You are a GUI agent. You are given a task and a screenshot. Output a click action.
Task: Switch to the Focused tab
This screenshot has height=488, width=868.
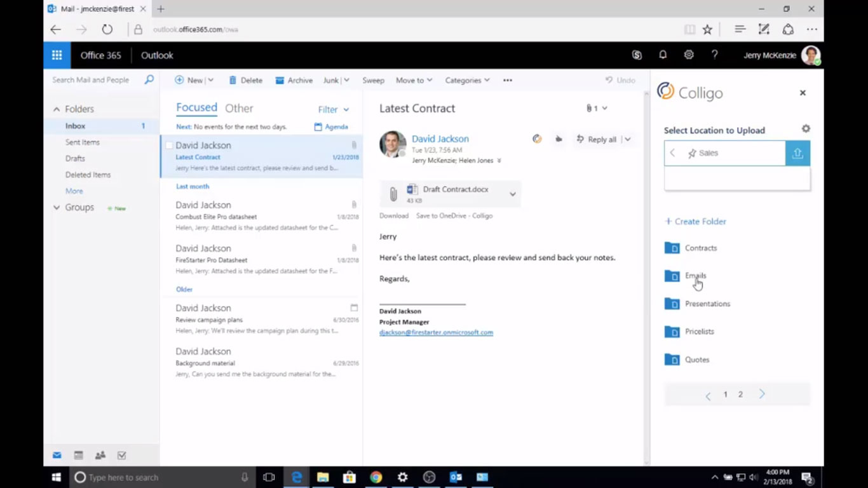196,108
